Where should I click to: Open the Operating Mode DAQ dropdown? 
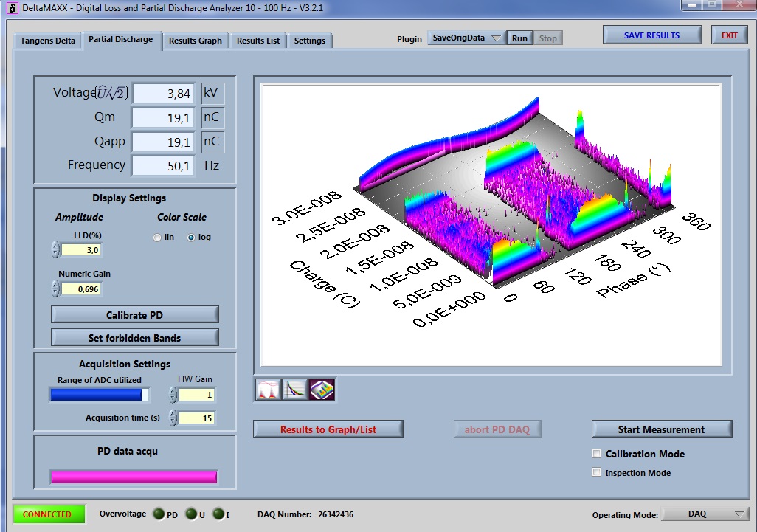704,514
